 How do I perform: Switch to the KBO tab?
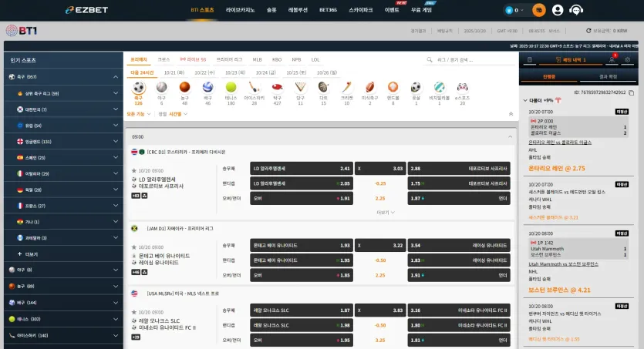[277, 60]
